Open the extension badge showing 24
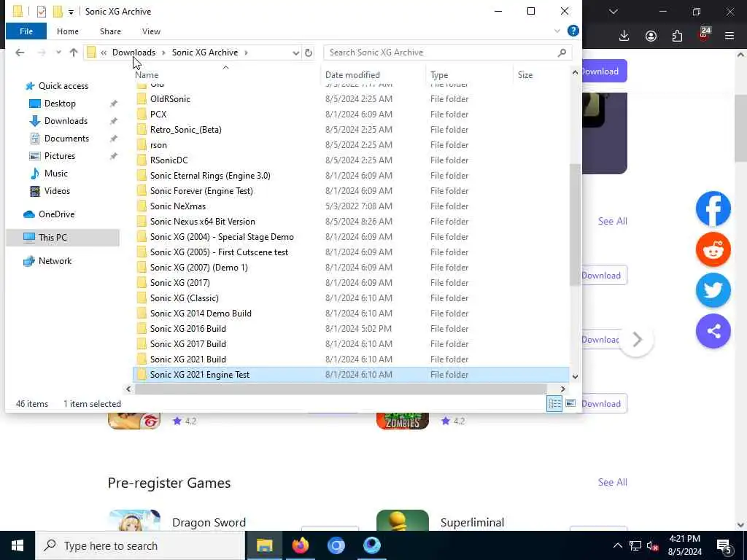This screenshot has height=560, width=747. (x=704, y=34)
